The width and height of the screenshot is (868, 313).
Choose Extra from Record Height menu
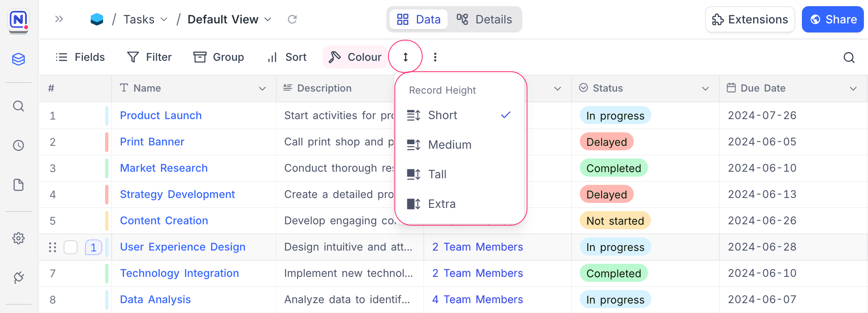(442, 204)
